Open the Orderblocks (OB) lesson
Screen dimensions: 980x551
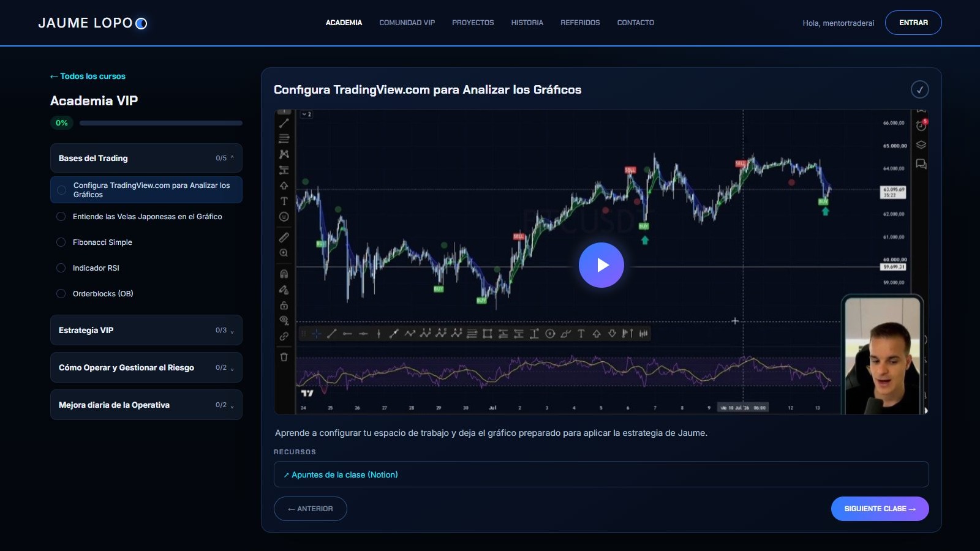[146, 294]
